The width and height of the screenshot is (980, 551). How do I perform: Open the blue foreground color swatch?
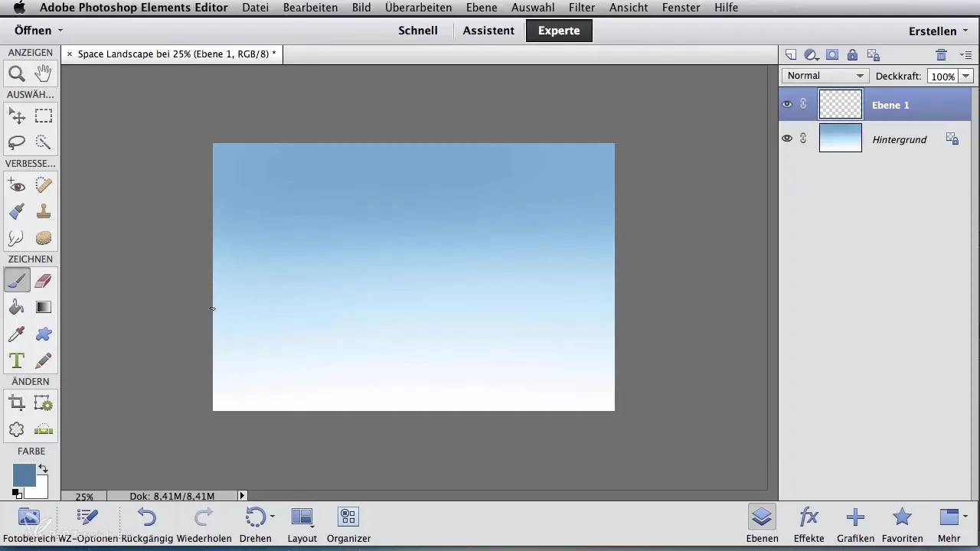24,474
